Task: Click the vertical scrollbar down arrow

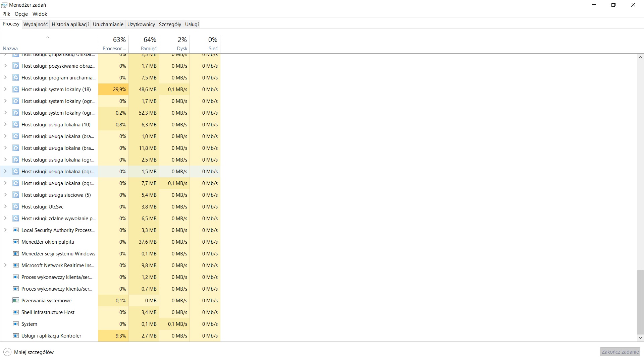Action: click(640, 338)
